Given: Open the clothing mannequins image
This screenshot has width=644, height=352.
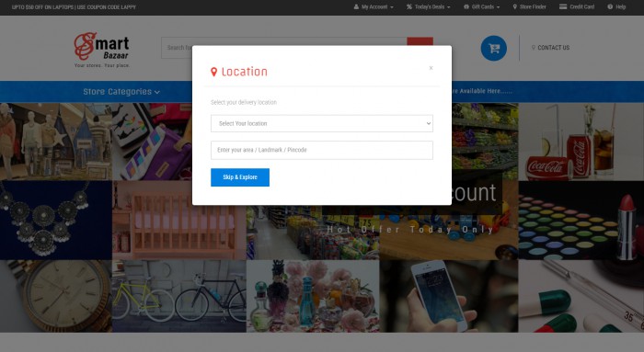Looking at the screenshot, I should (56, 142).
